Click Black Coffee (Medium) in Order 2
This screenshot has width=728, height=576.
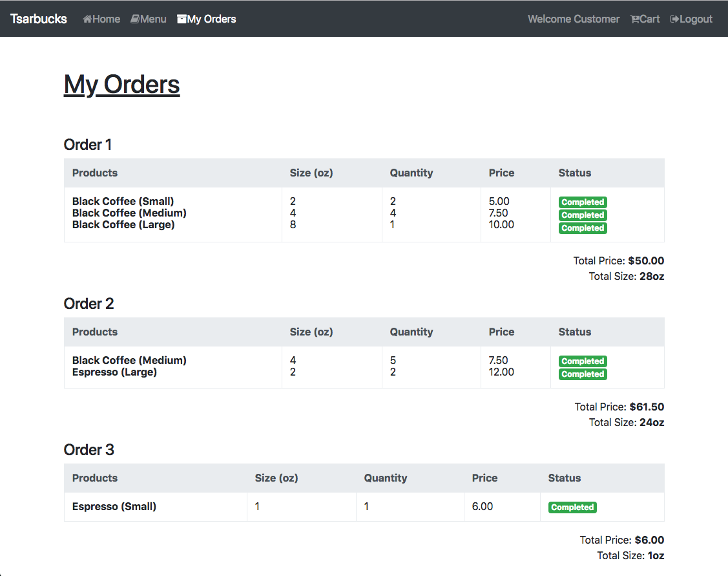(x=129, y=360)
